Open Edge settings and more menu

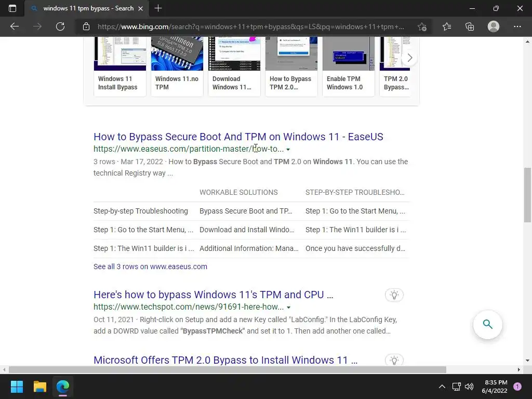[x=517, y=26]
